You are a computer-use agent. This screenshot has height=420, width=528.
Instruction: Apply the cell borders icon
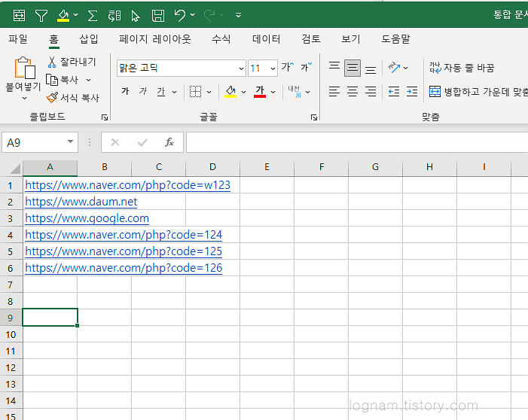[195, 92]
